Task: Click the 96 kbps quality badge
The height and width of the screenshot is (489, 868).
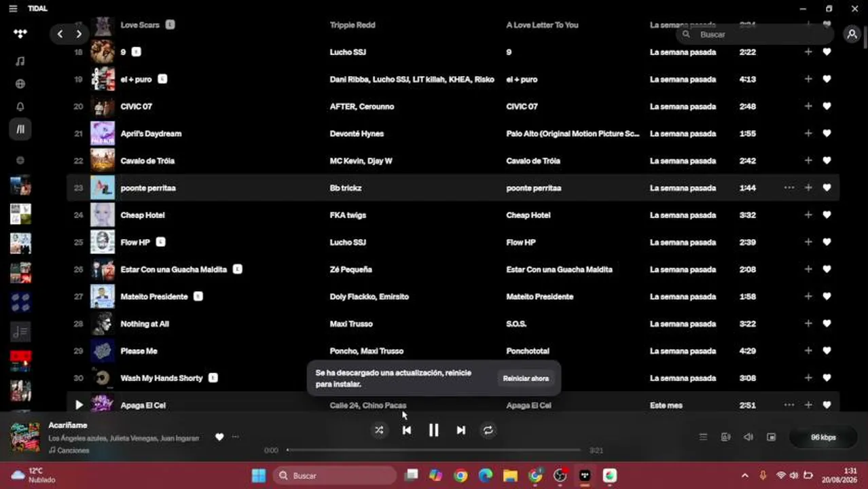Action: tap(823, 437)
